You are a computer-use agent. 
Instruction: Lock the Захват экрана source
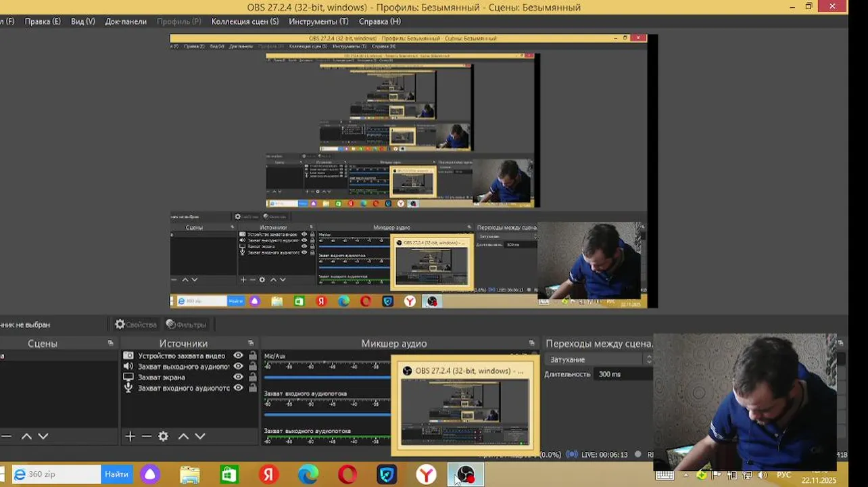pyautogui.click(x=252, y=377)
